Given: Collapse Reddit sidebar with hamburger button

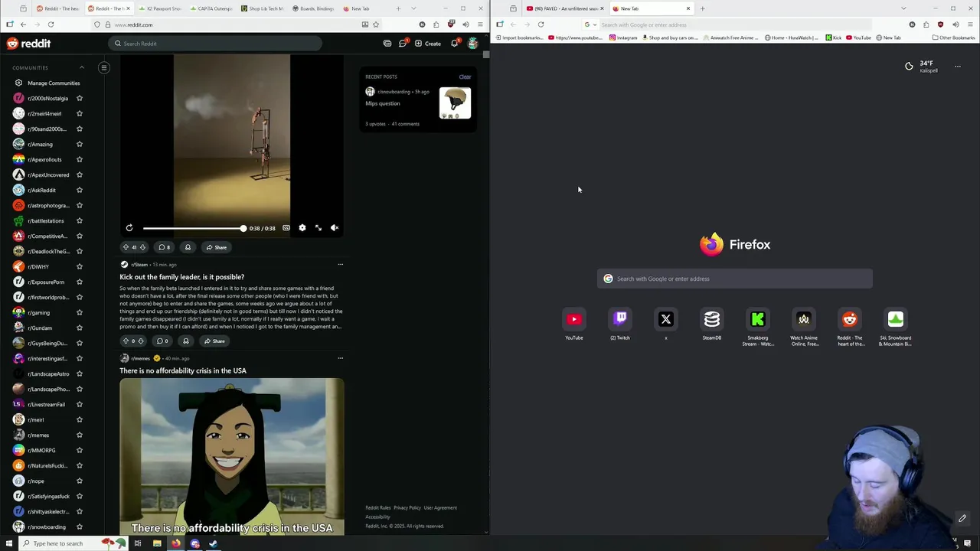Looking at the screenshot, I should tap(104, 67).
